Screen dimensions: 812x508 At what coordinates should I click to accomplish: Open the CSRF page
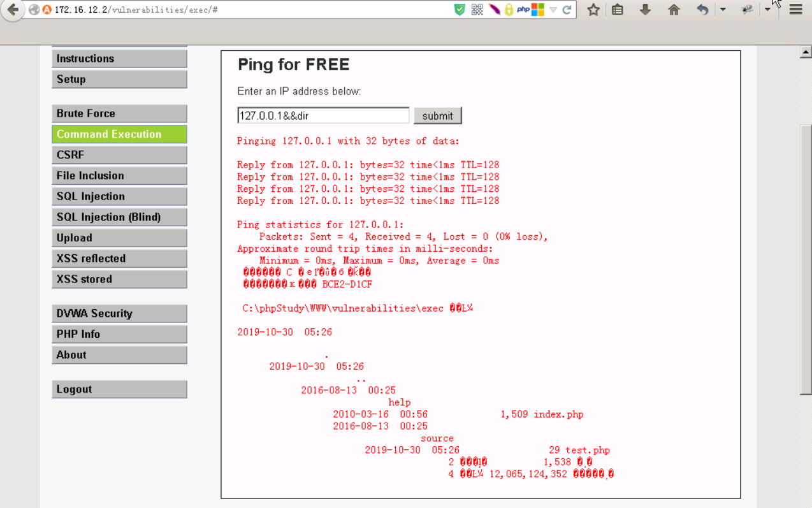coord(119,155)
